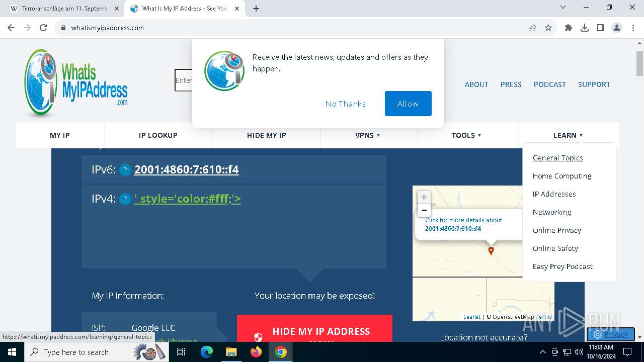Image resolution: width=644 pixels, height=362 pixels.
Task: Open a new browser tab
Action: pyautogui.click(x=256, y=9)
